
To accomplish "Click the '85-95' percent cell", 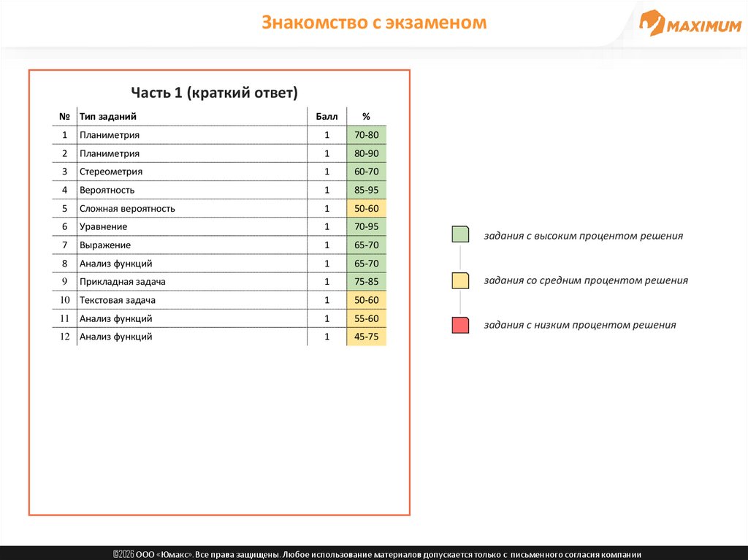I will coord(367,191).
